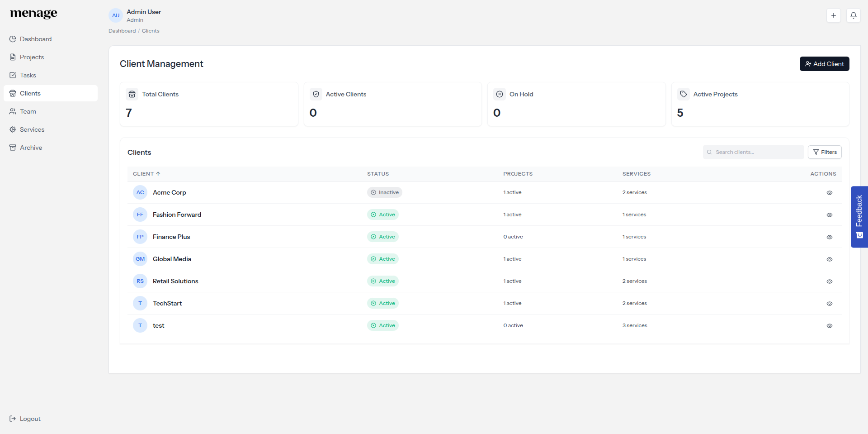Open the Archive section in sidebar

tap(31, 148)
